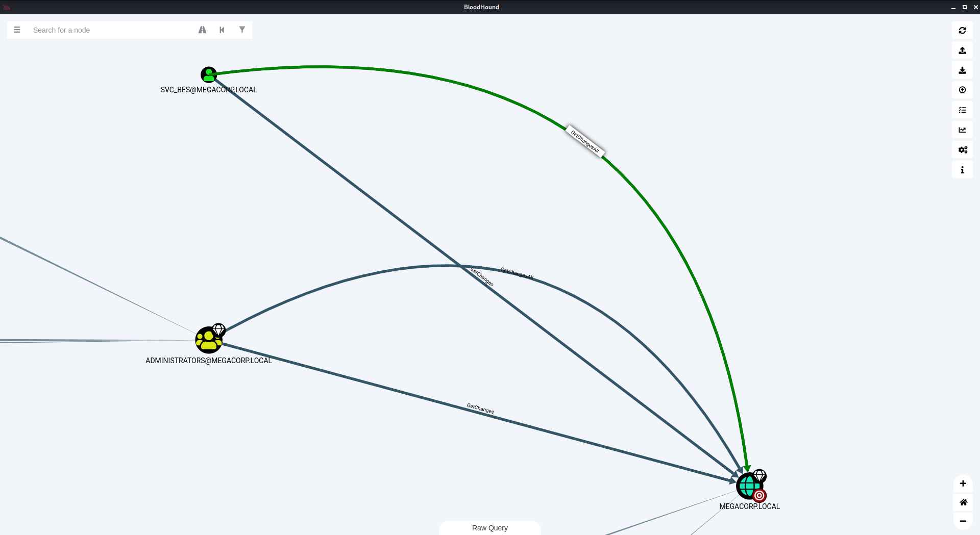Click the pathfinding road icon
Image resolution: width=980 pixels, height=535 pixels.
[202, 30]
